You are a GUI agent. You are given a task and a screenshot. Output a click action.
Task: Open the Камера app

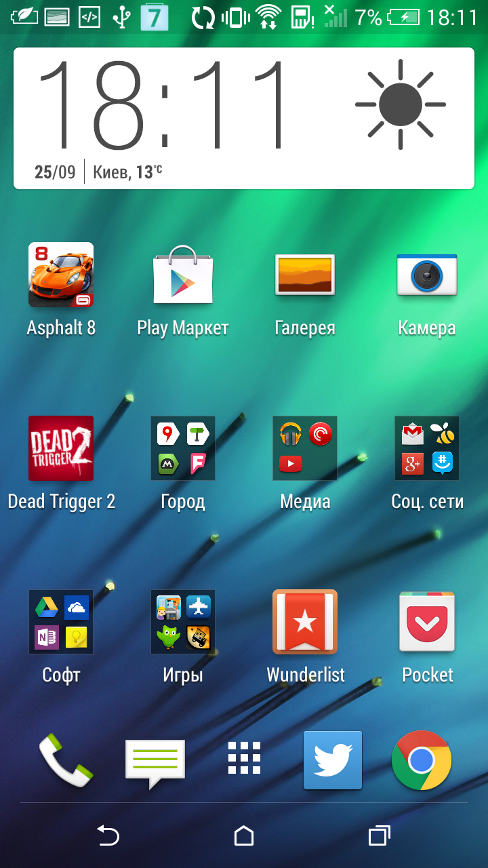427,275
